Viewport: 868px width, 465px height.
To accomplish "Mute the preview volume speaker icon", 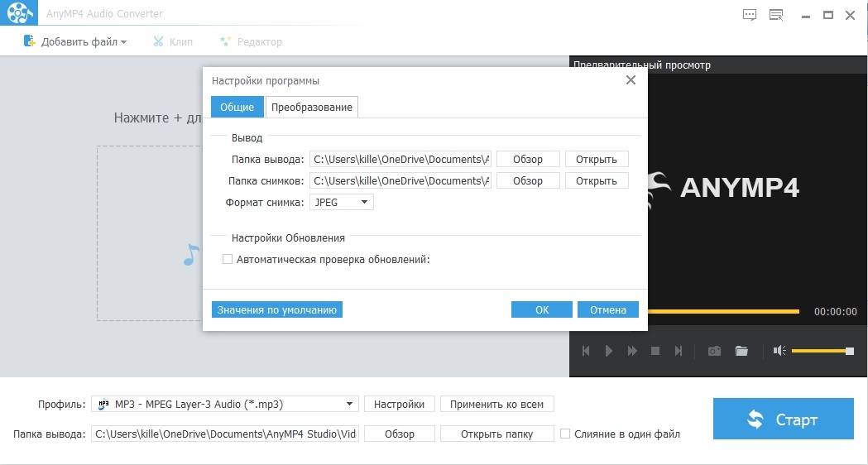I will 779,351.
